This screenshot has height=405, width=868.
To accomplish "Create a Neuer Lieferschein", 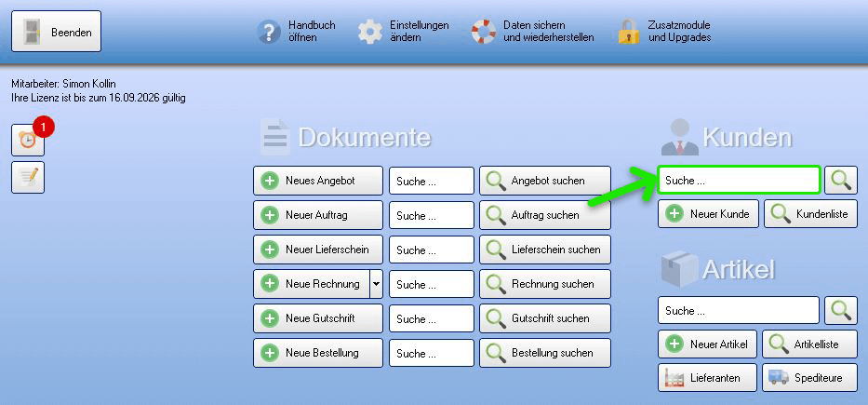I will point(318,250).
